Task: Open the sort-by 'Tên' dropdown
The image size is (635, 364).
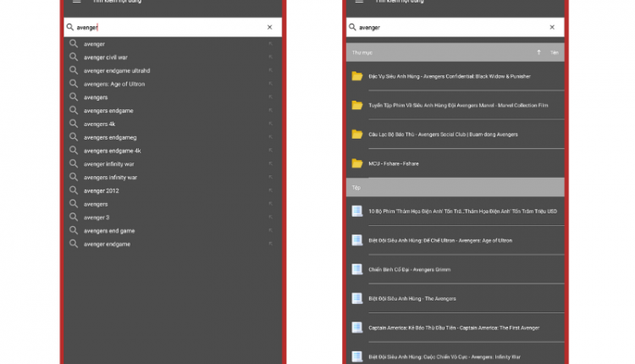Action: coord(554,52)
